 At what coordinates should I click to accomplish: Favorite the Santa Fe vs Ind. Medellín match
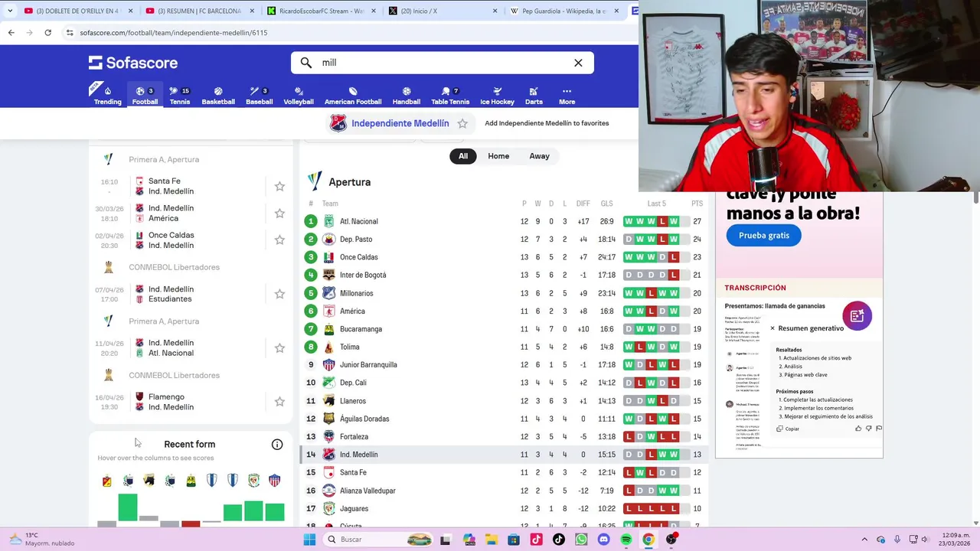[279, 186]
